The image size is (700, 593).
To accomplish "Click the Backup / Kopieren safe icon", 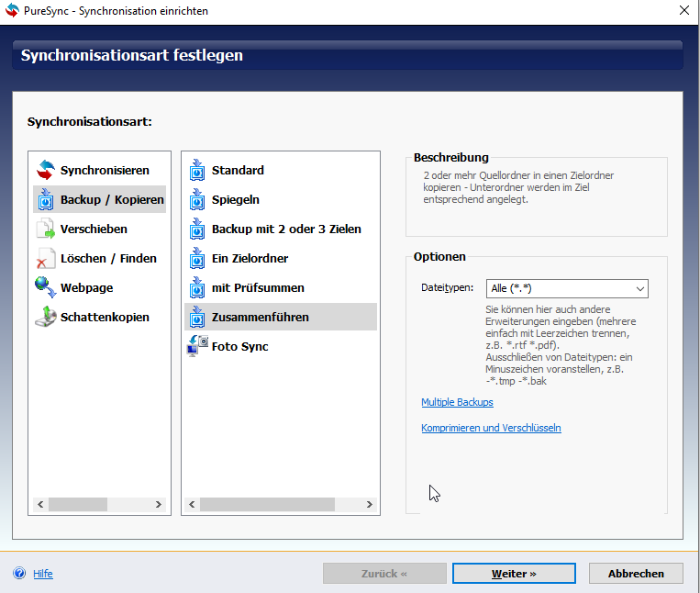I will click(x=46, y=199).
